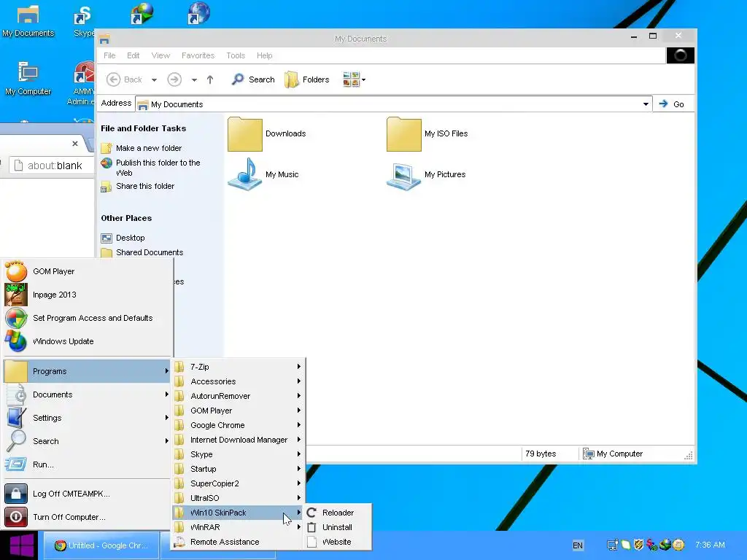Click the Search toolbar button
Screen dimensions: 747x560
253,79
